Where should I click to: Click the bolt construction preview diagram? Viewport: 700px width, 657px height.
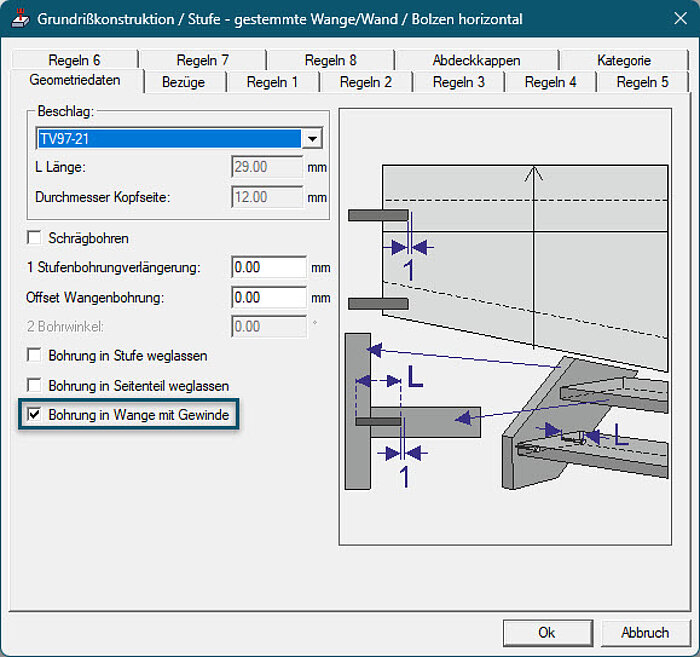(505, 326)
